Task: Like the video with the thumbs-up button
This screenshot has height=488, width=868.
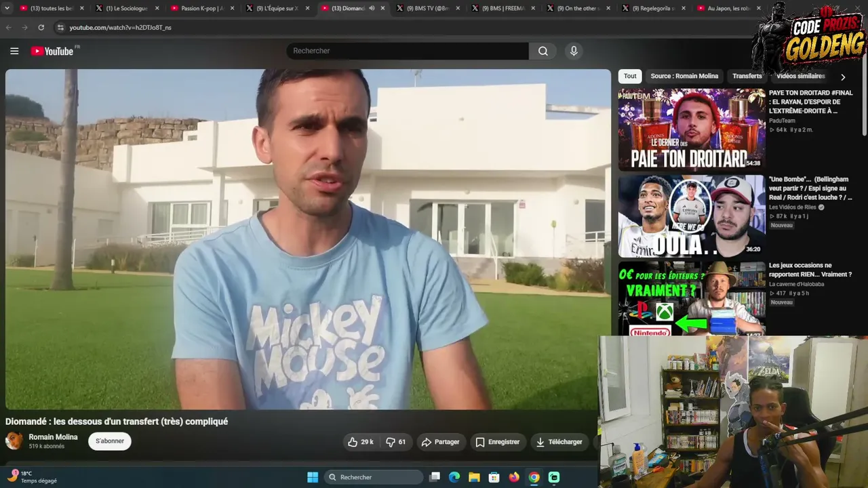Action: click(x=361, y=442)
